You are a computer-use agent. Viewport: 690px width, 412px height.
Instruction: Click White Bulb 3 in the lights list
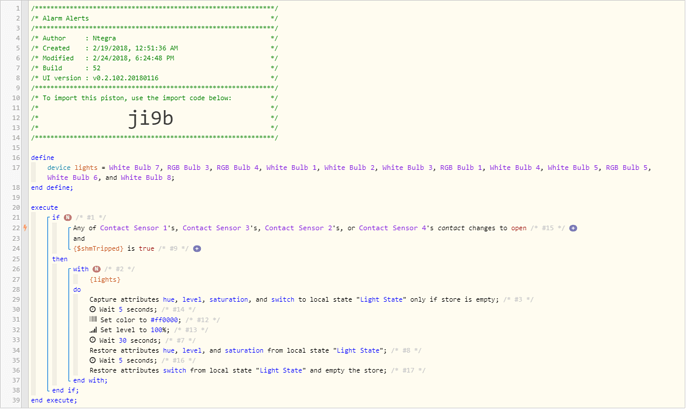[x=407, y=168]
